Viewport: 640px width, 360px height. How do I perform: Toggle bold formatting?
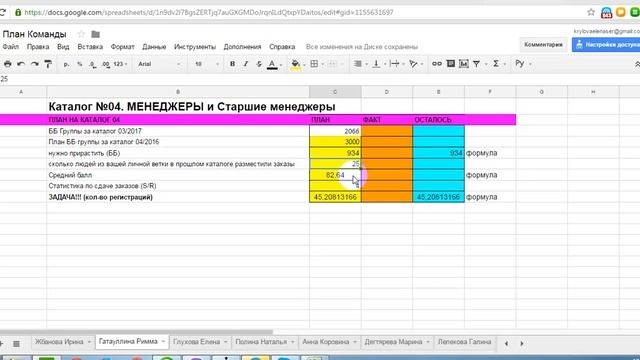tap(232, 64)
